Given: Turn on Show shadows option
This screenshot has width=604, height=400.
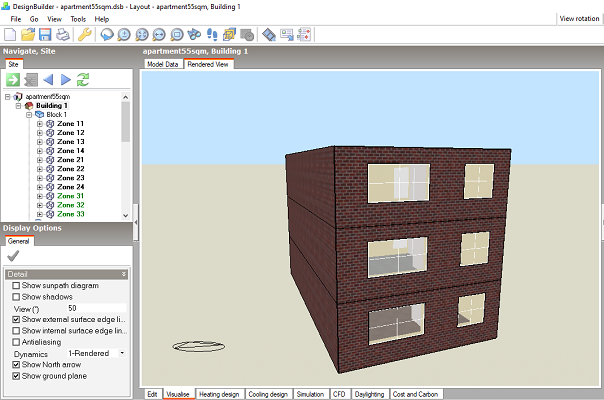Looking at the screenshot, I should tap(15, 297).
